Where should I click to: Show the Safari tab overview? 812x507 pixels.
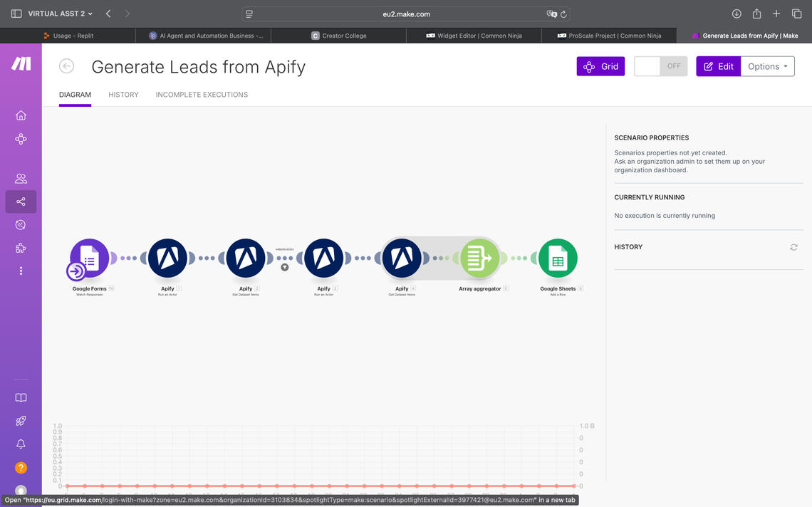point(796,14)
